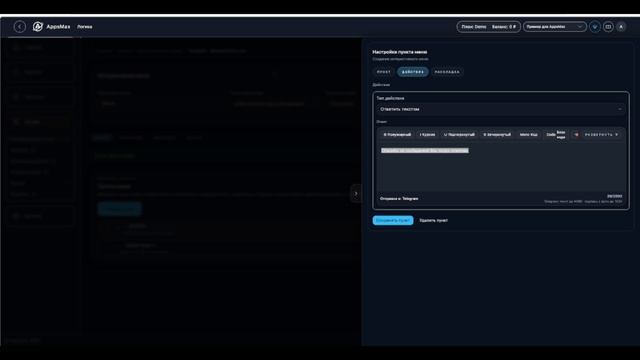Image resolution: width=640 pixels, height=360 pixels.
Task: Apply Курсив italic formatting
Action: 427,134
